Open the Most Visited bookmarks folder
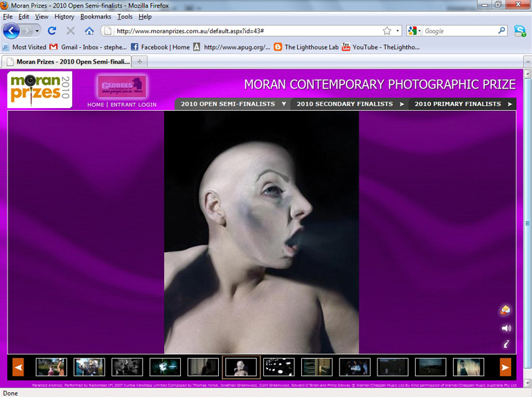The width and height of the screenshot is (532, 397). (x=24, y=47)
